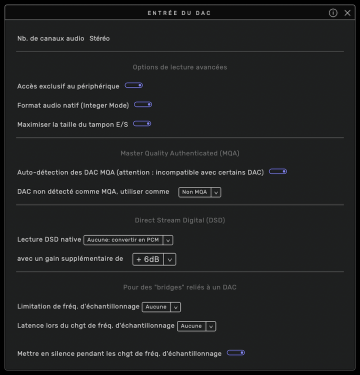The width and height of the screenshot is (360, 375).
Task: Click chevron next to Aucune: convertir en PCM
Action: [x=168, y=240]
